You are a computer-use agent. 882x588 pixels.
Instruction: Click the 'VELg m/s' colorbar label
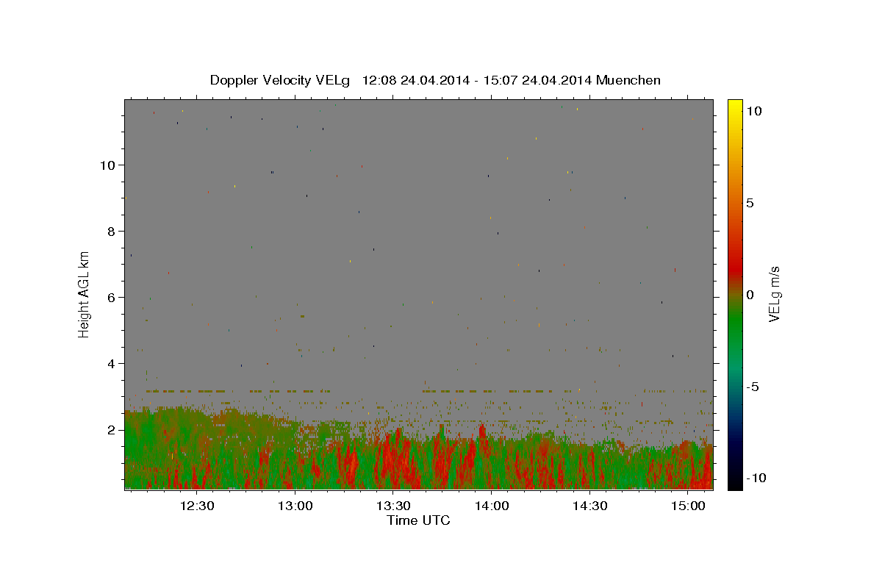(774, 294)
